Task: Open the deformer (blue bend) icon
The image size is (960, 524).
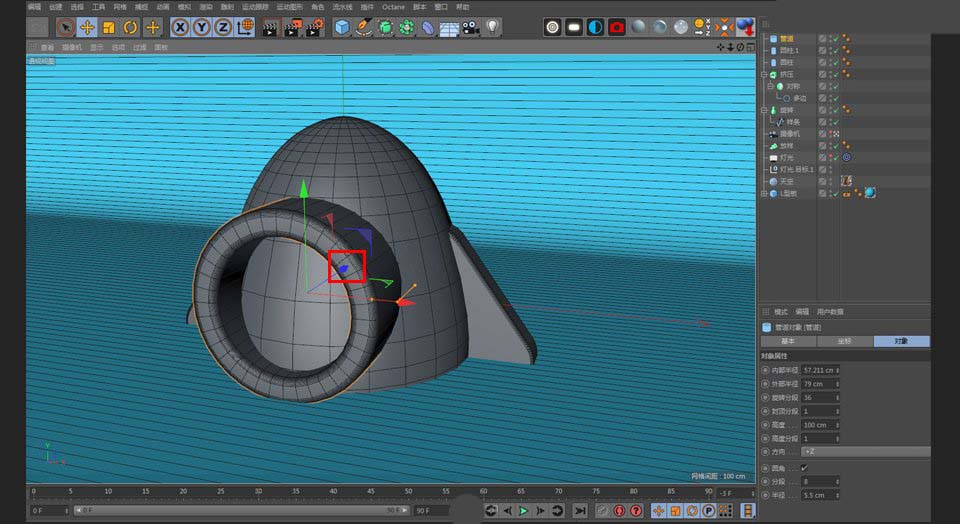Action: (x=428, y=28)
